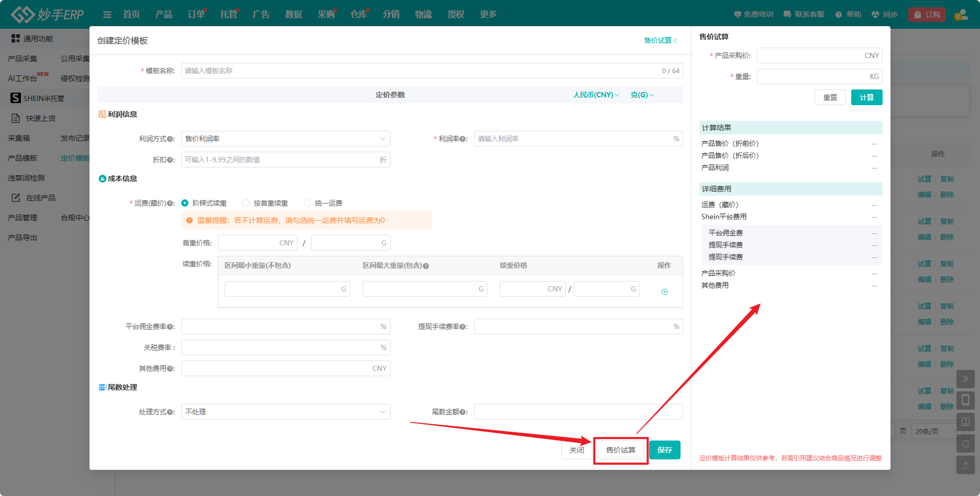
Task: Open 利润方式 dropdown showing 售价利润率
Action: coord(285,139)
